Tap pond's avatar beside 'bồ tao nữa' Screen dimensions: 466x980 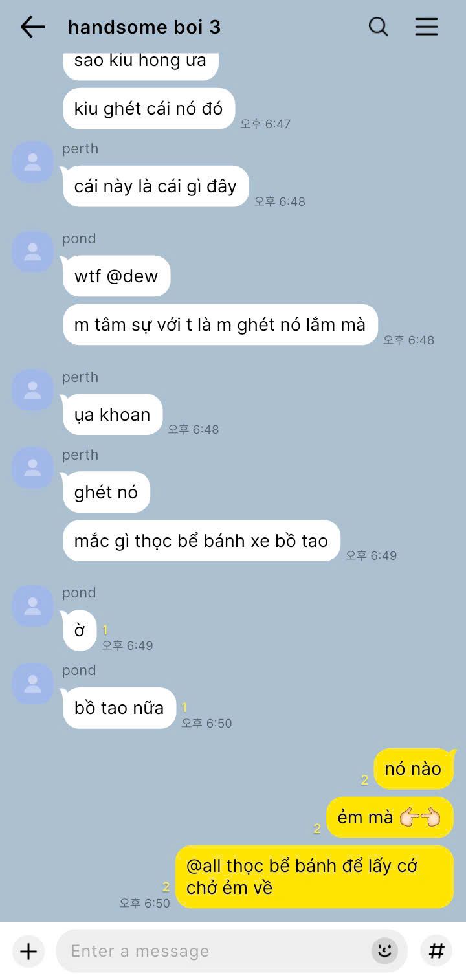(32, 684)
